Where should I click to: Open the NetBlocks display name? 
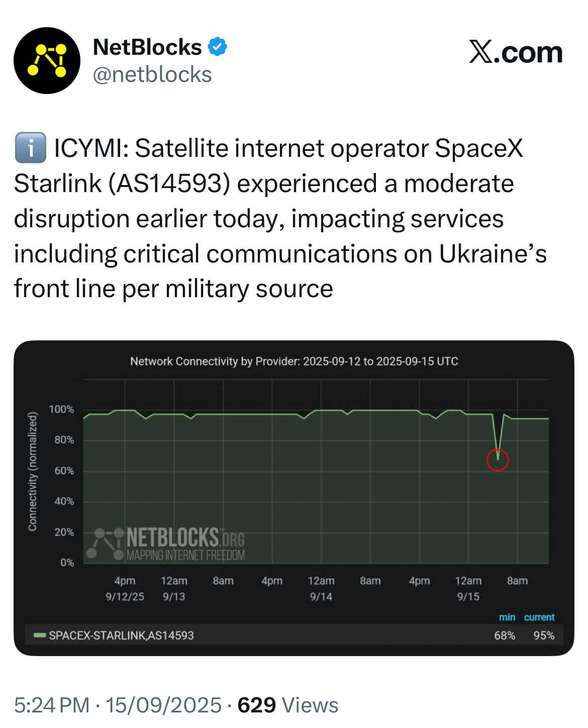coord(147,47)
